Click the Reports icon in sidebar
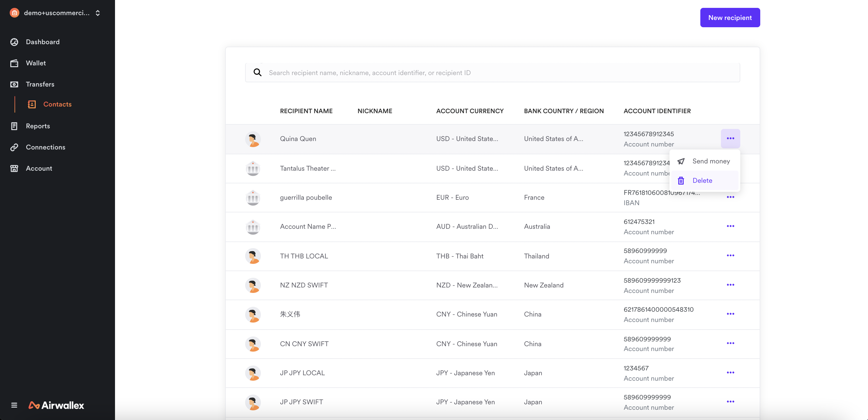This screenshot has height=420, width=868. coord(14,126)
